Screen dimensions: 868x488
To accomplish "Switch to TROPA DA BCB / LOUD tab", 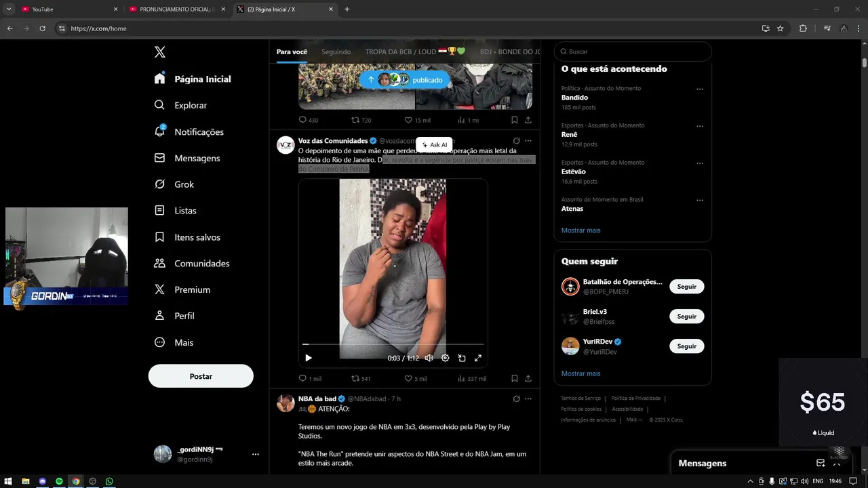I will (x=416, y=52).
